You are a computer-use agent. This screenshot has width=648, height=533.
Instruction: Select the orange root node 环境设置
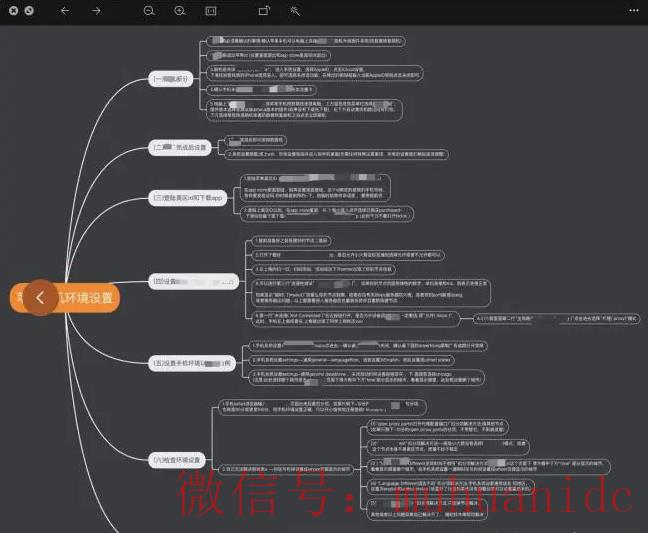click(x=65, y=297)
